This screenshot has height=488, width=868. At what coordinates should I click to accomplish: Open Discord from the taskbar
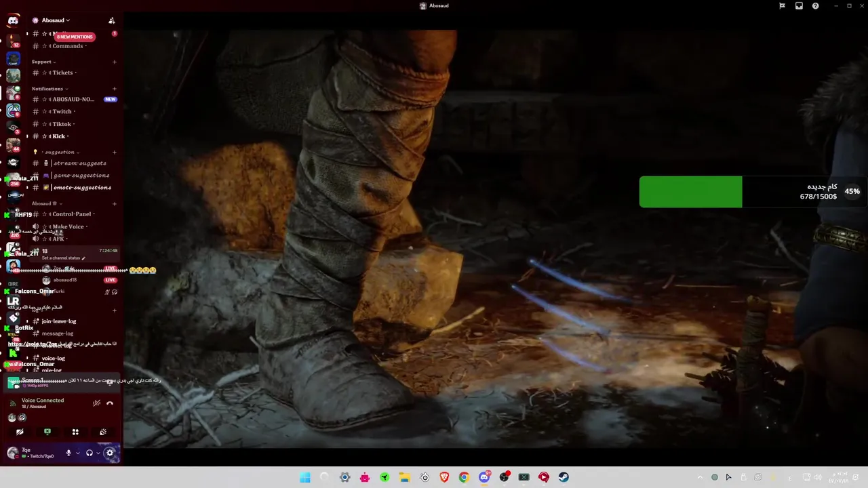484,477
